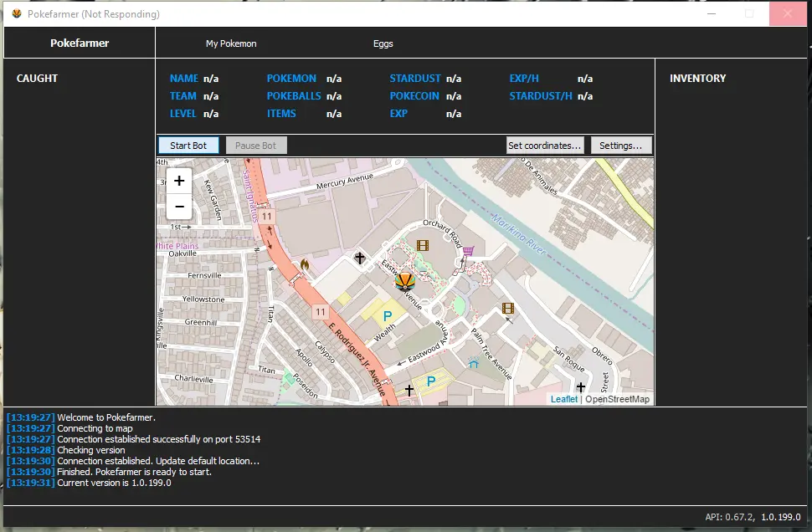Image resolution: width=812 pixels, height=532 pixels.
Task: Click the orange pokeball location marker on map
Action: point(405,282)
